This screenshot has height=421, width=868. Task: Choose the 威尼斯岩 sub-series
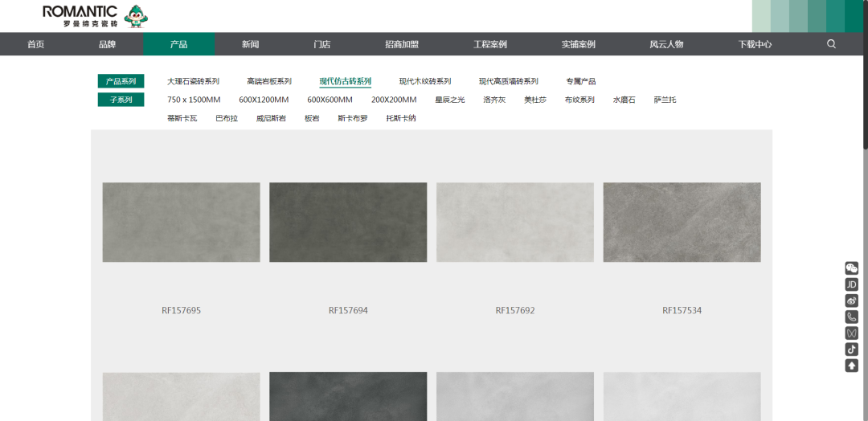click(x=271, y=118)
